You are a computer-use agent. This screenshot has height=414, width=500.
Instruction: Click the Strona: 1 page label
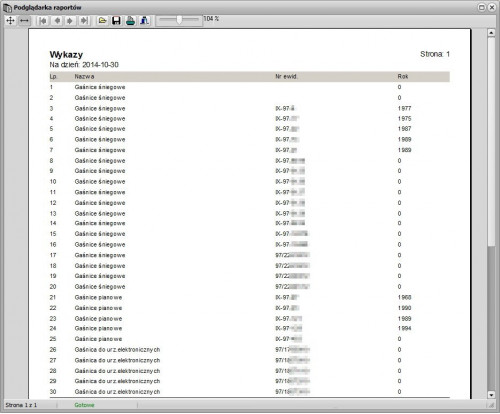(435, 54)
